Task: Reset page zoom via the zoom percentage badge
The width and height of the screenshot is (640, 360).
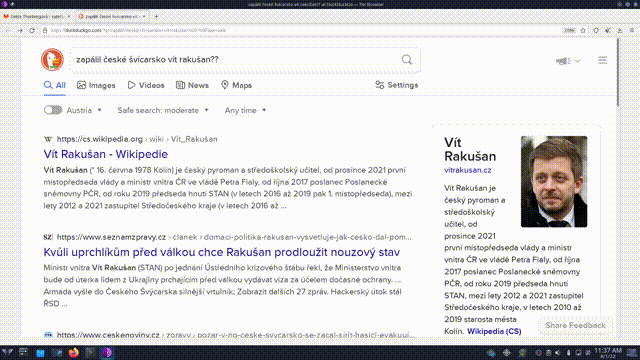Action: click(569, 31)
